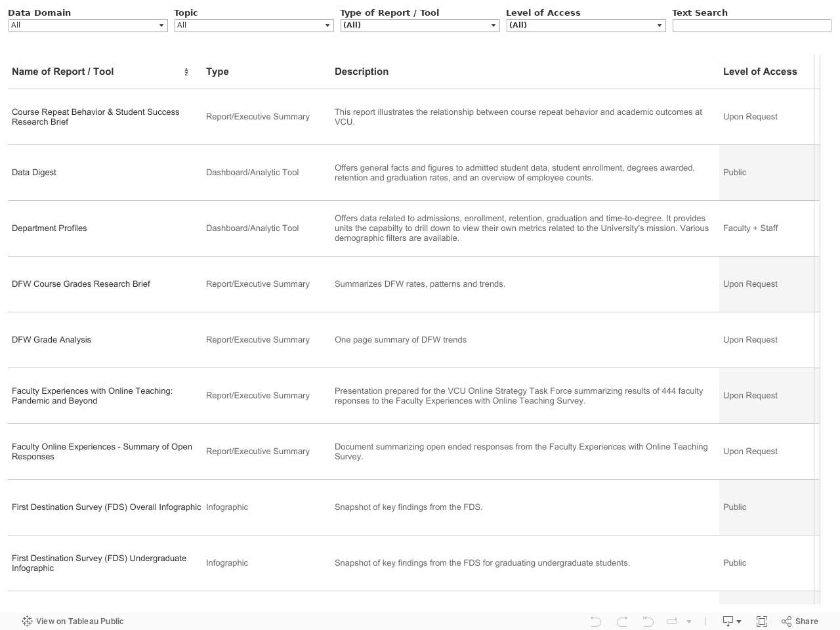This screenshot has width=840, height=630.
Task: Select Faculty Online Experiences - Summary of Open Responses
Action: tap(102, 451)
